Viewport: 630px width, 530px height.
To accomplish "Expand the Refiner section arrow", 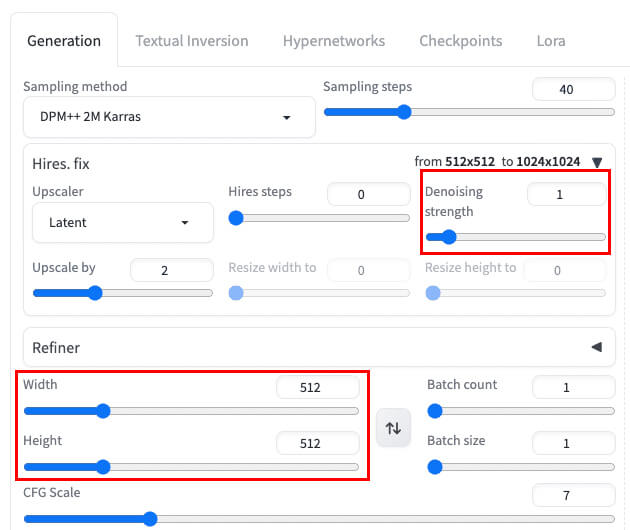I will 597,347.
